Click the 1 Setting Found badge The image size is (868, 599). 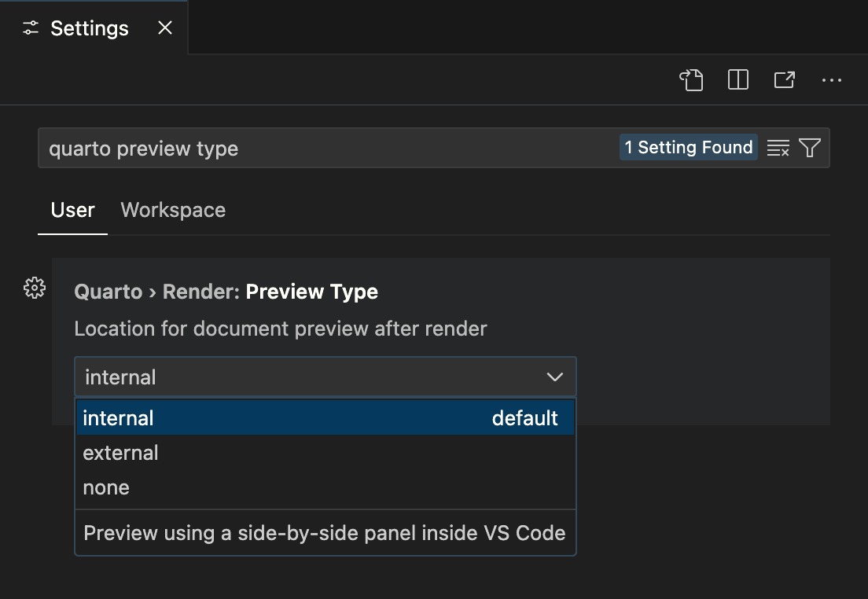point(688,147)
